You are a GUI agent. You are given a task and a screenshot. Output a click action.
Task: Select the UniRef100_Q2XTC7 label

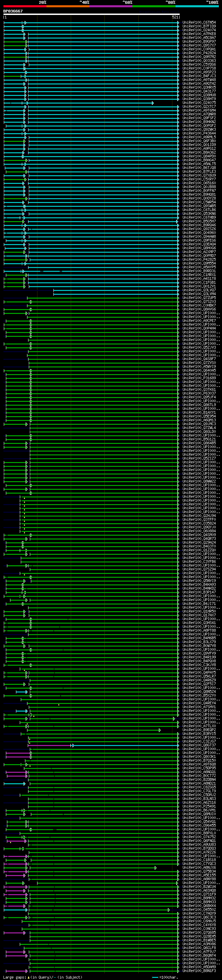[199, 107]
